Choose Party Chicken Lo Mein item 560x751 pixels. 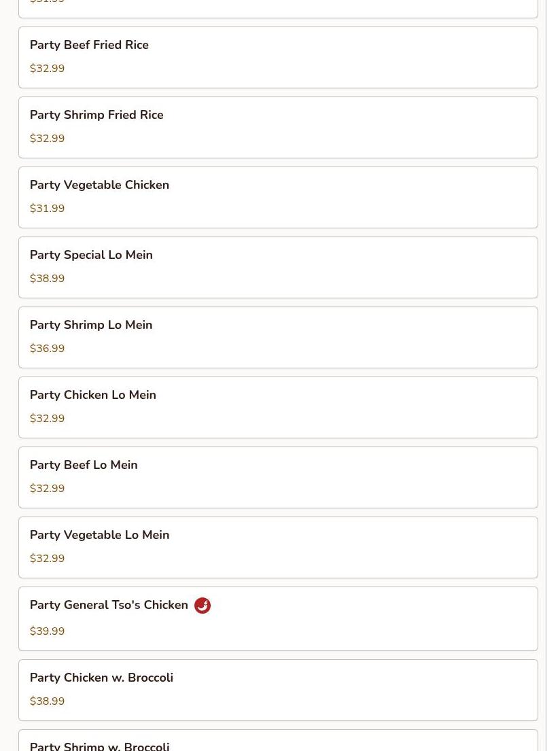(279, 407)
